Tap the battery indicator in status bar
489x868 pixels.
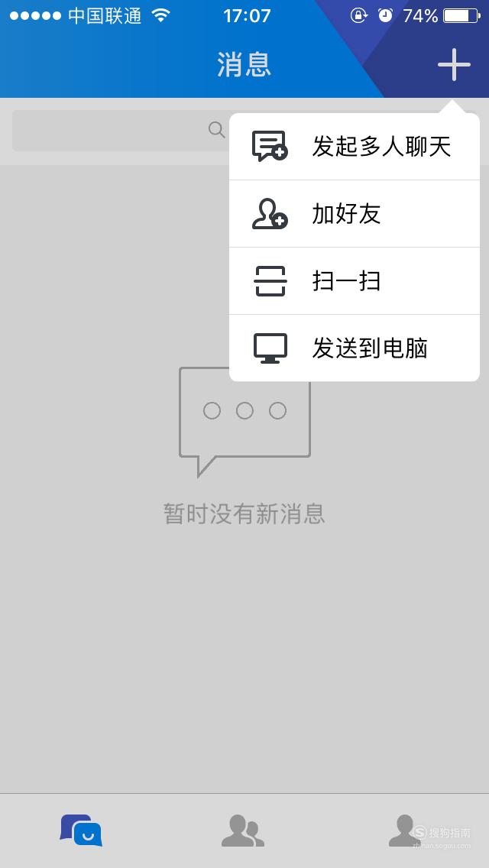(461, 15)
